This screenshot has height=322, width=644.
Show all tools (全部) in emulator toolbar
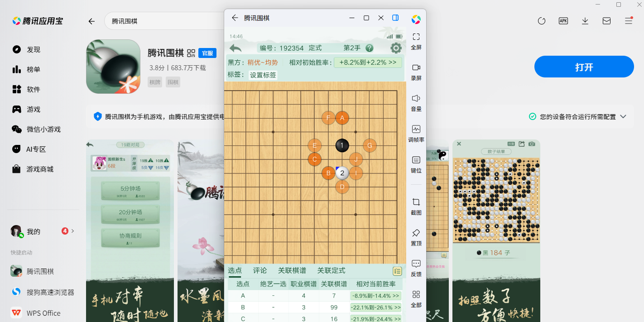pyautogui.click(x=416, y=299)
